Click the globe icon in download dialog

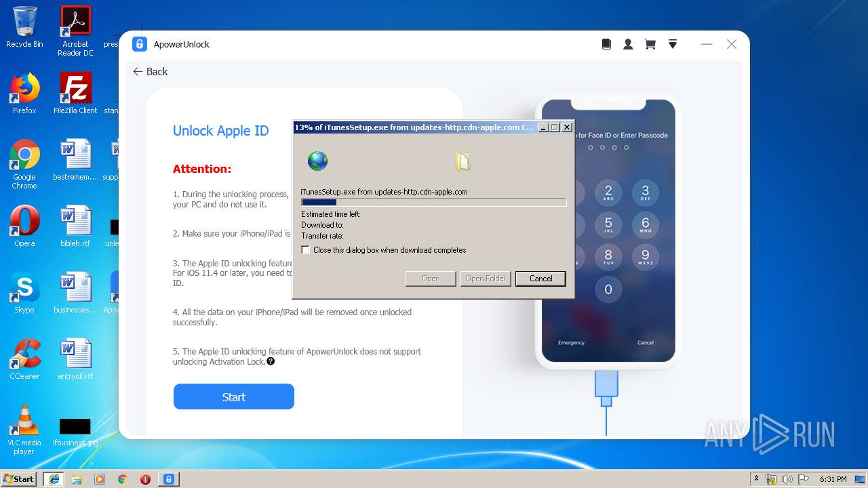(x=317, y=161)
